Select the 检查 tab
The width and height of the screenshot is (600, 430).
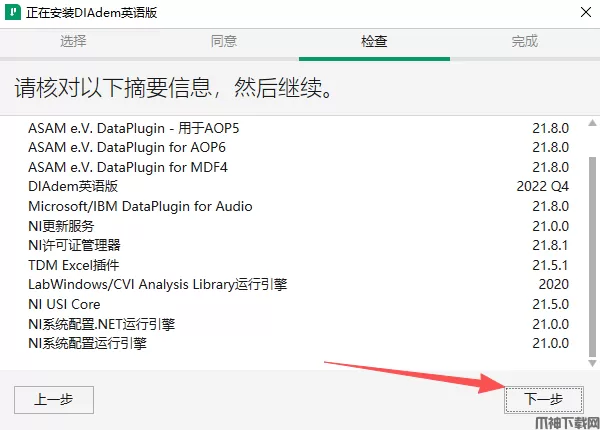pos(374,41)
